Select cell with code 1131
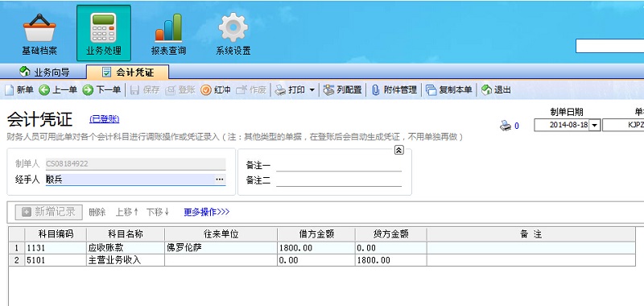Screen dimensions: 644x306 (56, 248)
